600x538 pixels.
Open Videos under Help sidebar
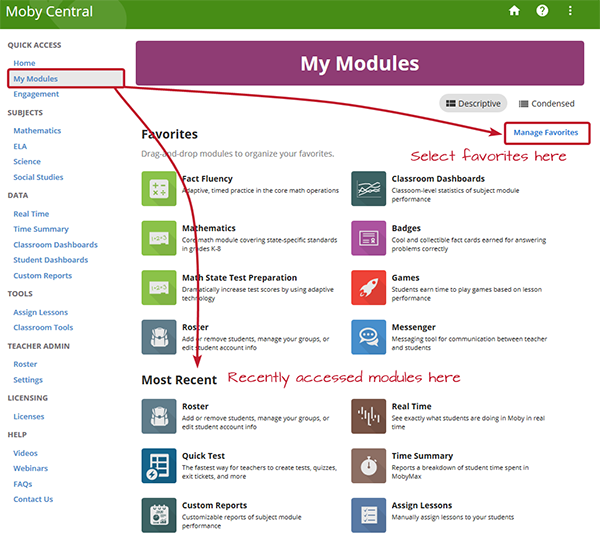(x=25, y=453)
